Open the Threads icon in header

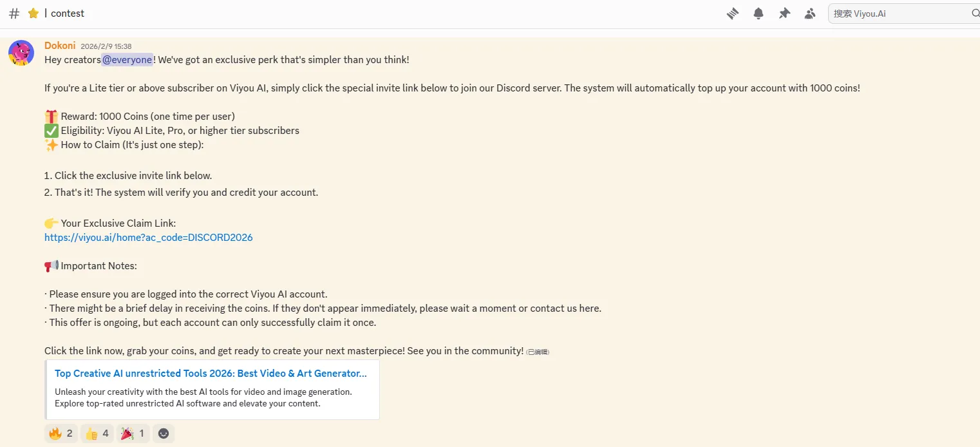(x=733, y=13)
